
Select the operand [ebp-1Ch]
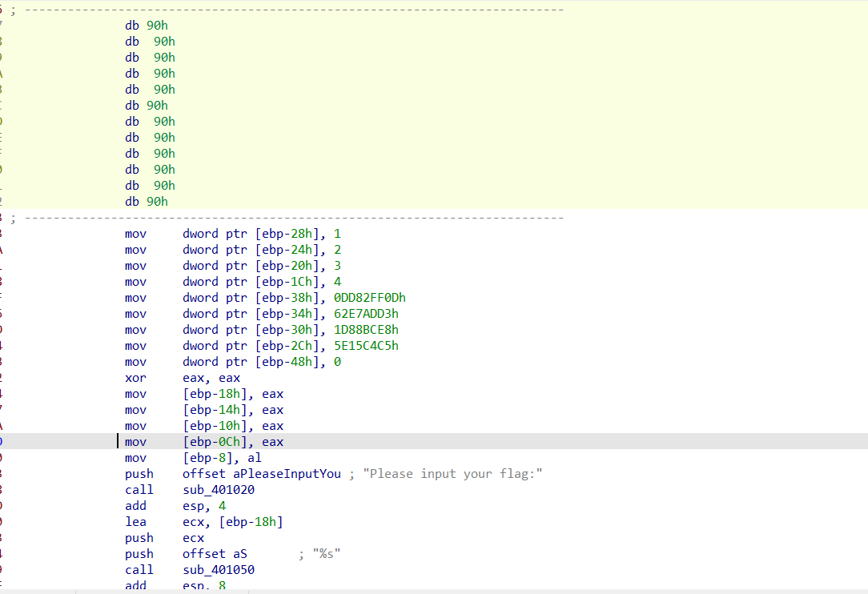point(287,283)
